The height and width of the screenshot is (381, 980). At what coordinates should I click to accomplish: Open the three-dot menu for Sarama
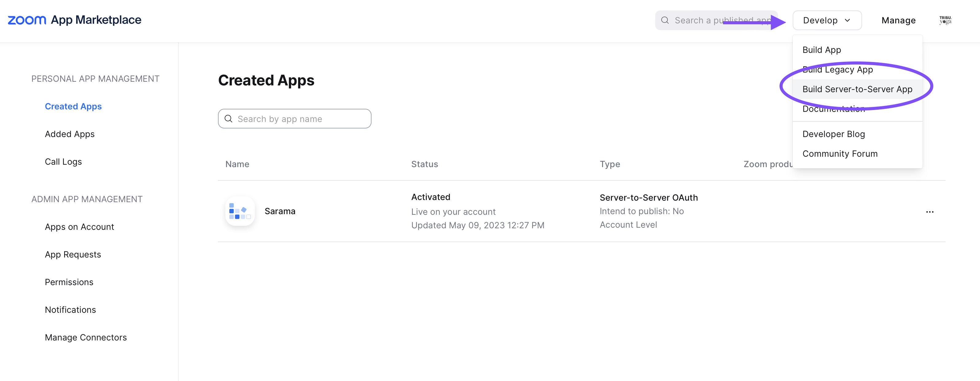click(930, 212)
